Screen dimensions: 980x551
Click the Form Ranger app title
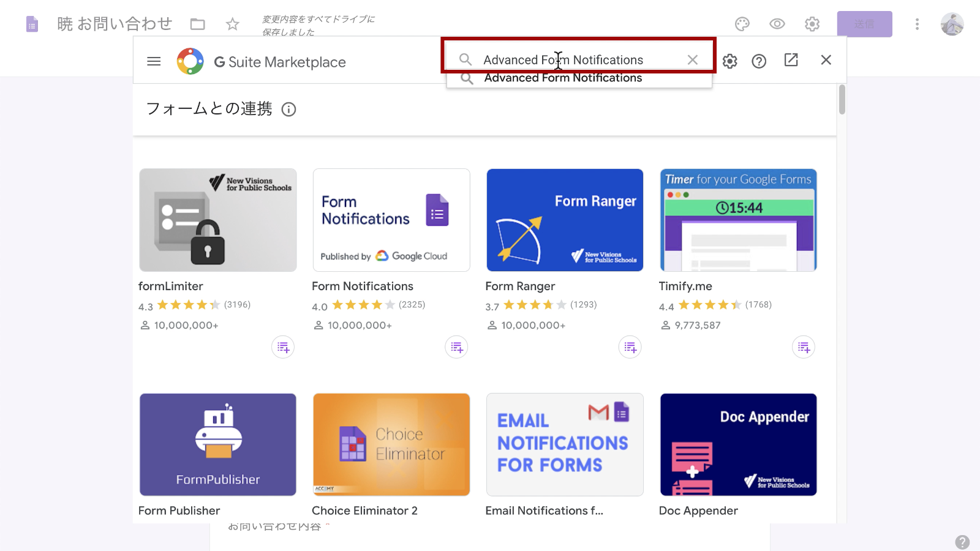point(520,286)
